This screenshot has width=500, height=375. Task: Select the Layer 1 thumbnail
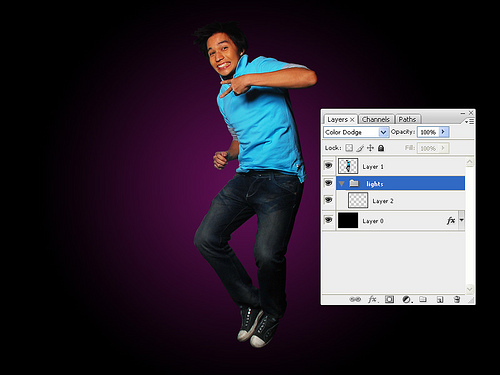[x=348, y=166]
